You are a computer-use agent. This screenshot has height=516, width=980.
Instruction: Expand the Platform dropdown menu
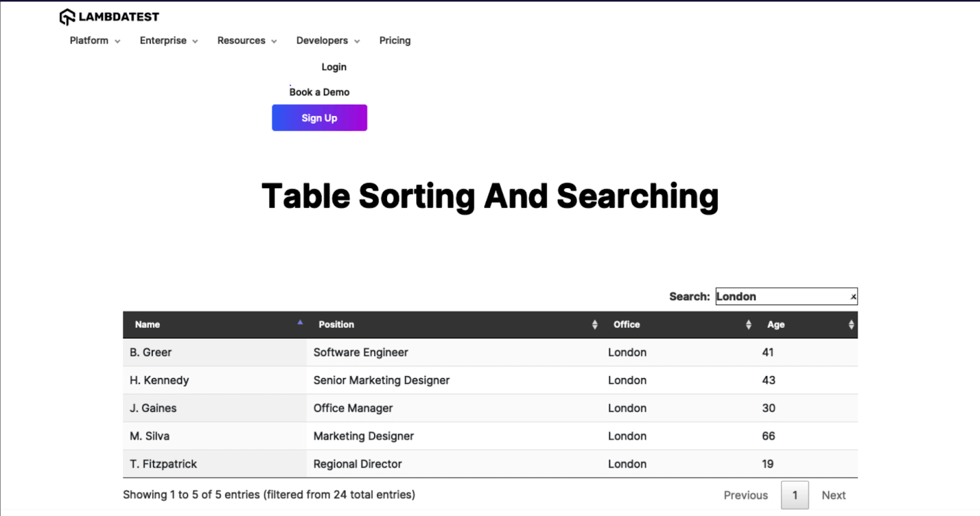pyautogui.click(x=95, y=40)
